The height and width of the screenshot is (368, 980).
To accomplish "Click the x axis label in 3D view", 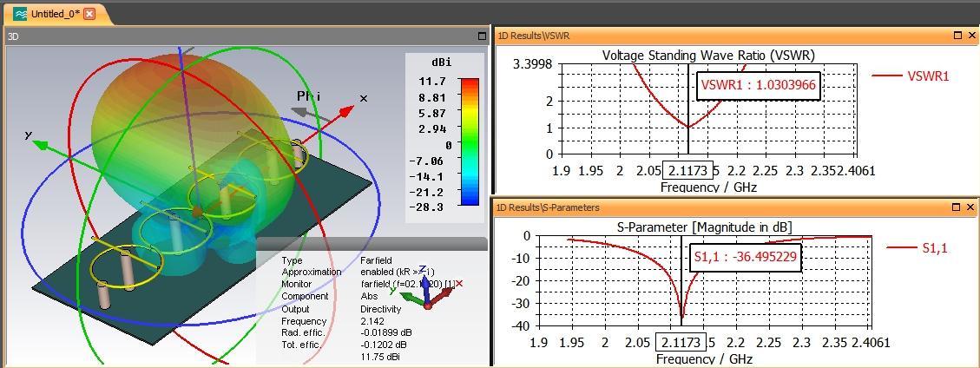I will pos(364,98).
